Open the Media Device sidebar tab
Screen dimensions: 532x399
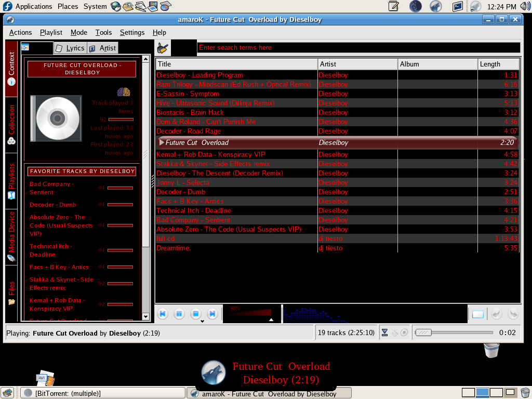click(x=11, y=237)
